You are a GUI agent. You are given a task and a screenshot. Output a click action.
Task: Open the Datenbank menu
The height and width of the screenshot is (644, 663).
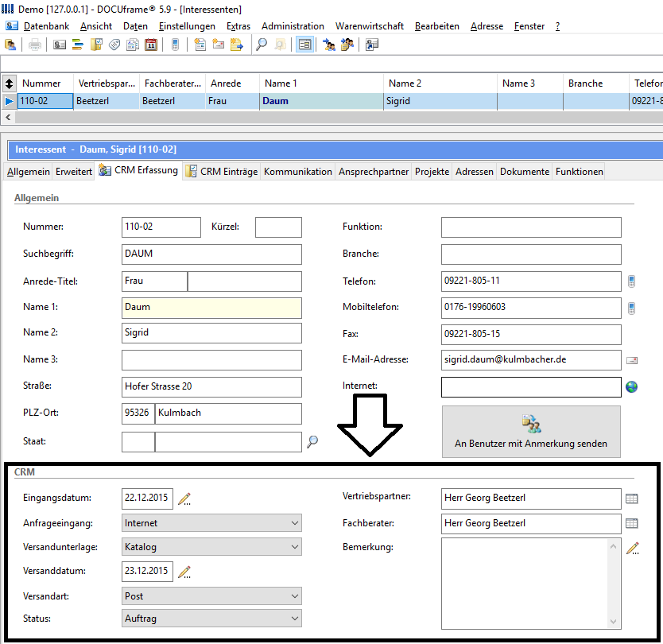(46, 26)
